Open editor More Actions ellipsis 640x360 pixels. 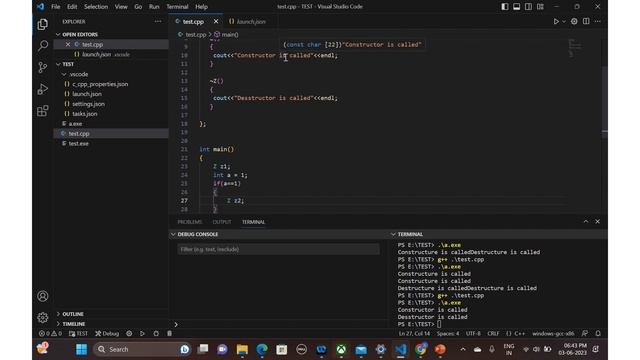coord(598,22)
